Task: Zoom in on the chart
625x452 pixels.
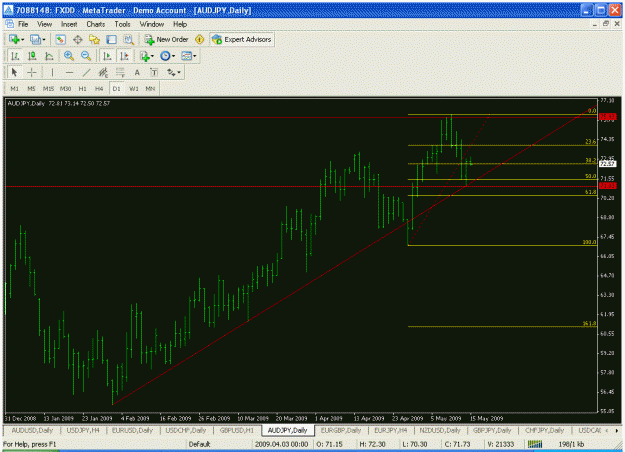Action: [x=69, y=56]
